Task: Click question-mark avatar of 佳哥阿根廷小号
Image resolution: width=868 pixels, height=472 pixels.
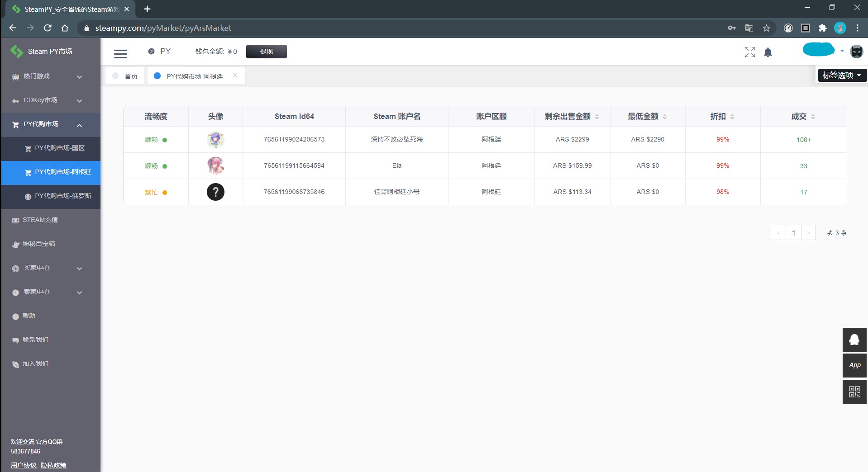Action: (215, 192)
